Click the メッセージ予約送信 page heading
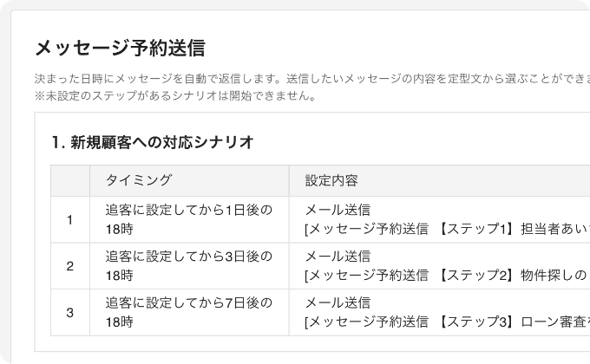 [x=120, y=49]
